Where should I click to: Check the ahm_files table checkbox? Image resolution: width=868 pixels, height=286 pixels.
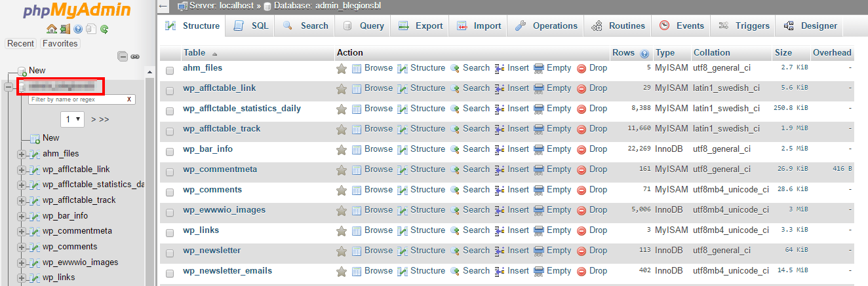click(170, 70)
